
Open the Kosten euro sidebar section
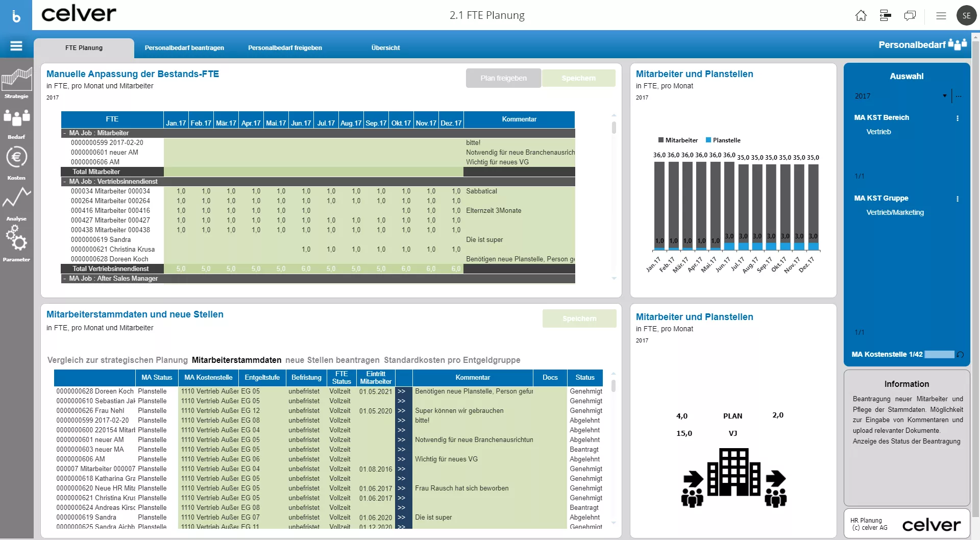tap(16, 162)
